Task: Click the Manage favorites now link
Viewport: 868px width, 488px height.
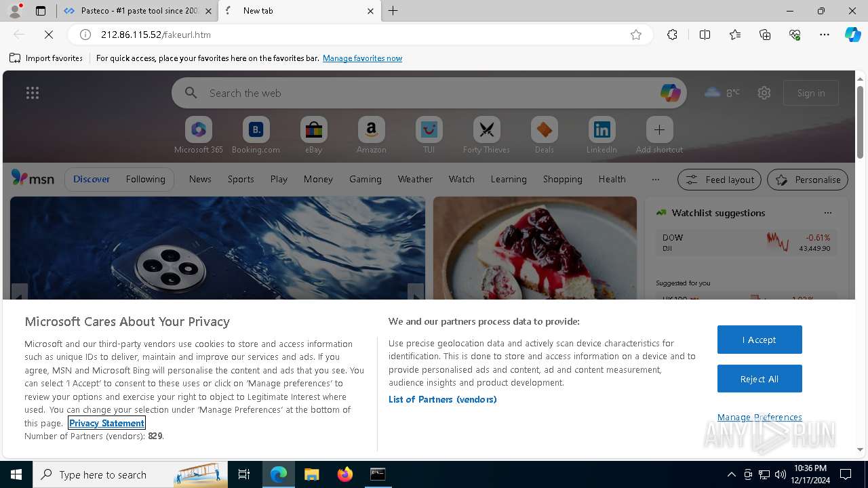Action: tap(362, 58)
